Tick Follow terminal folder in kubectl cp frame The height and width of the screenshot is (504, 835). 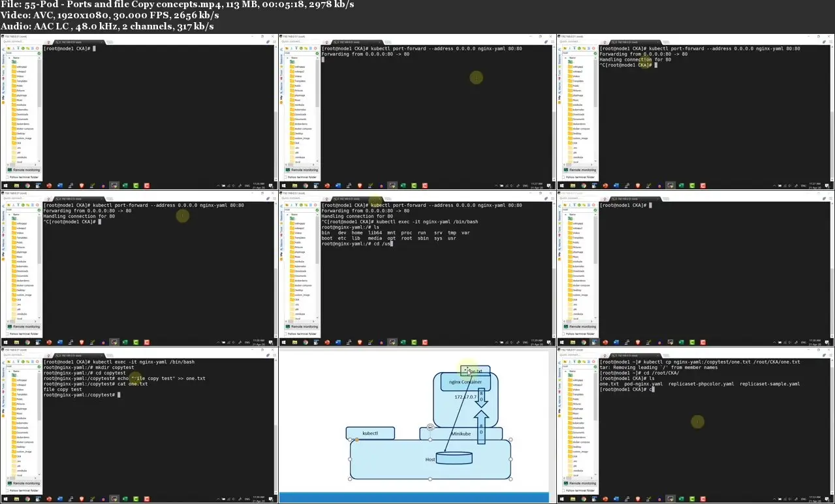(x=563, y=491)
